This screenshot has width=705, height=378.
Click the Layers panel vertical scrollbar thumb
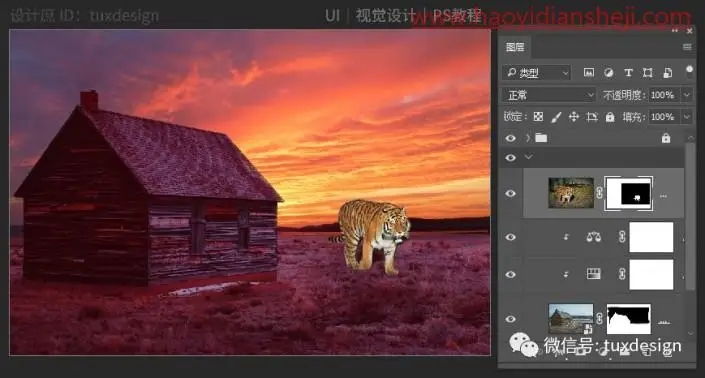[690, 216]
